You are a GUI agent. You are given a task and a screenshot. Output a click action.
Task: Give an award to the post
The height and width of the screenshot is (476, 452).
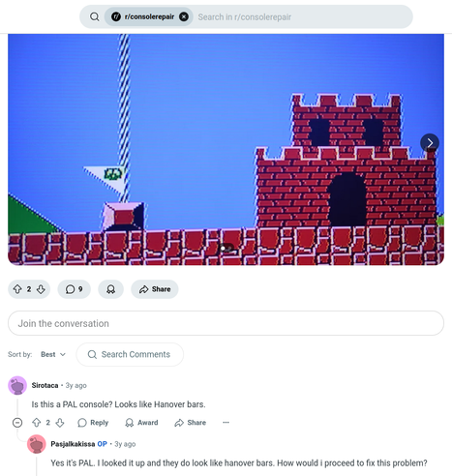110,289
